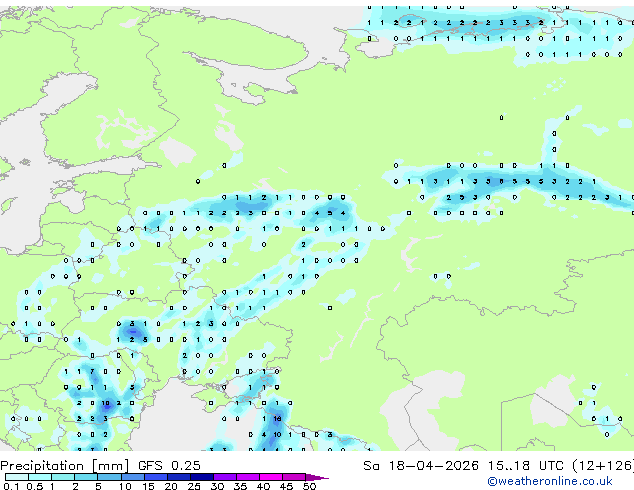634x490 pixels.
Task: Select the 35–40 mm legend swatch
Action: coord(248,477)
